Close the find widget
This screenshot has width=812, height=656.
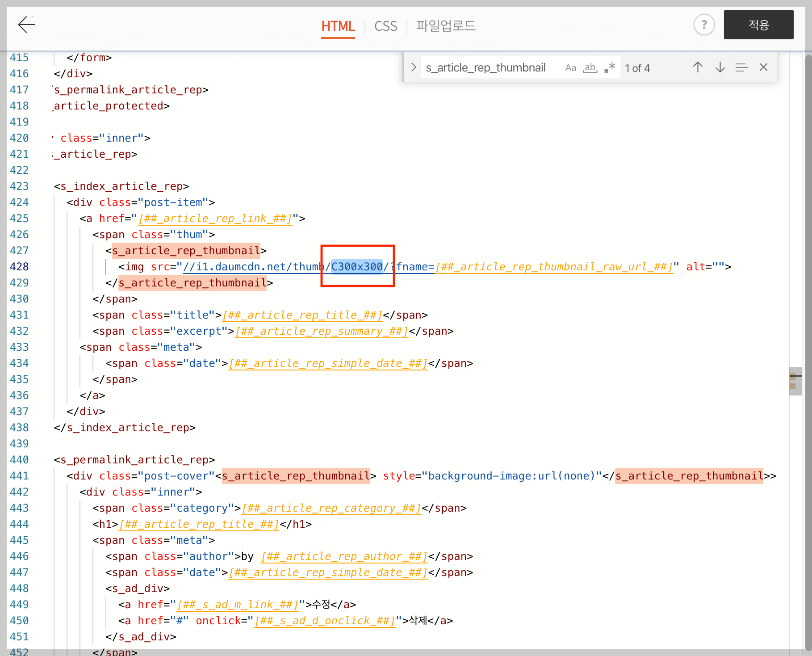(763, 67)
